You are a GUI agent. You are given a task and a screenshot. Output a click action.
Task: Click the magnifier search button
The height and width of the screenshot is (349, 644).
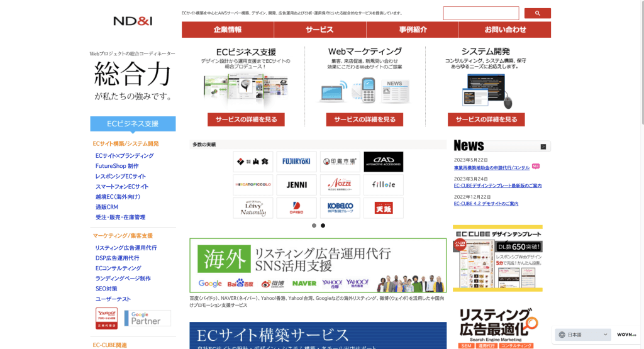pyautogui.click(x=537, y=13)
